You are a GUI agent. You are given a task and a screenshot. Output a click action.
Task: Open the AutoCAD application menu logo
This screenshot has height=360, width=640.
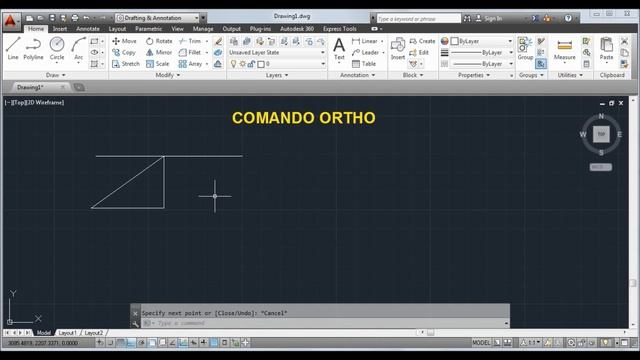pyautogui.click(x=10, y=21)
